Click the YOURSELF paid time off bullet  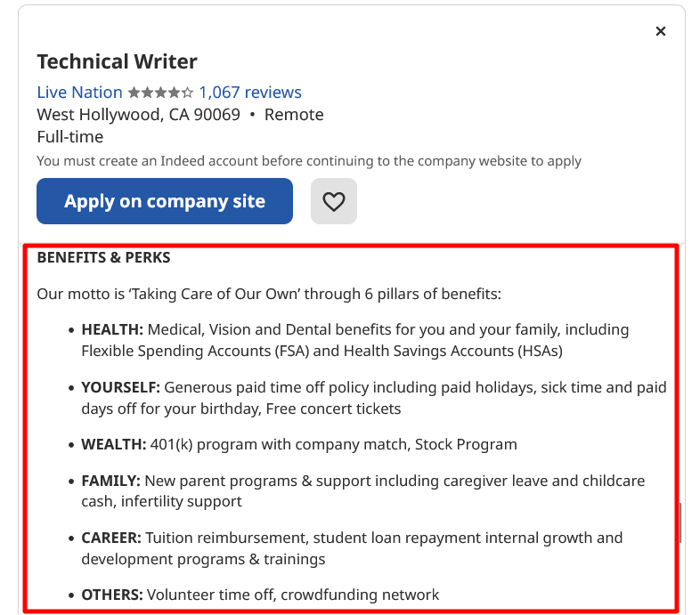(x=373, y=398)
